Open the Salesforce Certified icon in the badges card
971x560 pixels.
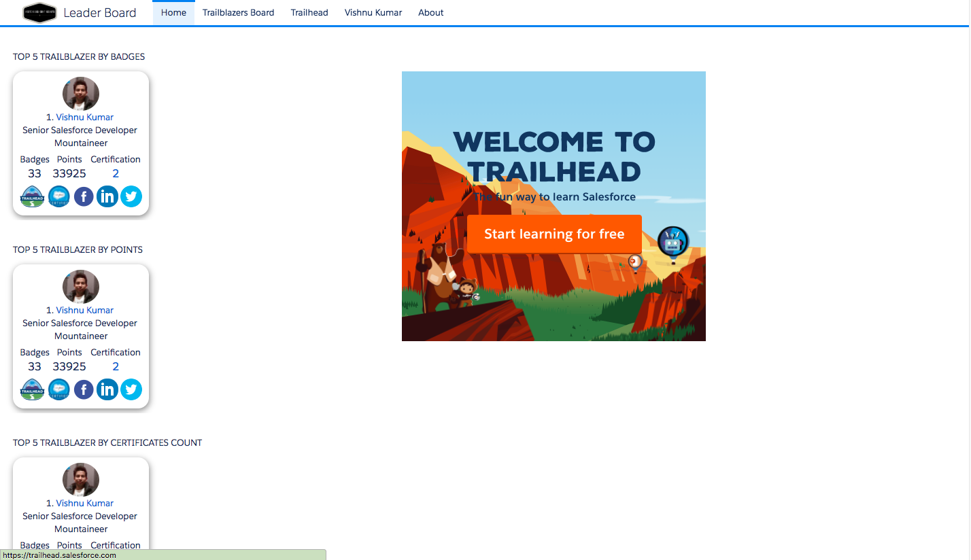[x=59, y=197]
